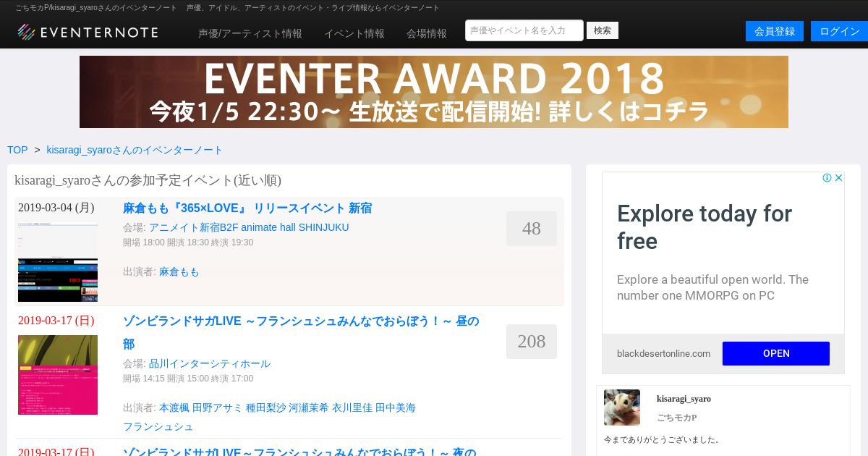Open the EVENTER AWARD 2018 banner
The width and height of the screenshot is (868, 456).
coord(434,92)
